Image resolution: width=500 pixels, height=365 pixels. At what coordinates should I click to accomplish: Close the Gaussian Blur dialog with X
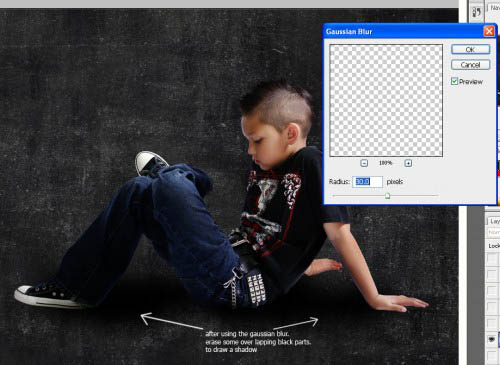pyautogui.click(x=489, y=31)
